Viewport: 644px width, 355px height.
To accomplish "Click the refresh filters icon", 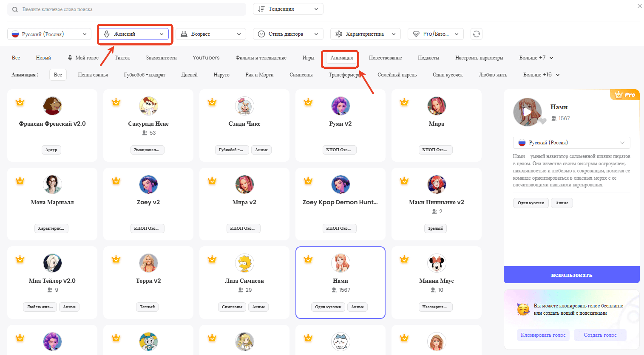I will pyautogui.click(x=477, y=34).
